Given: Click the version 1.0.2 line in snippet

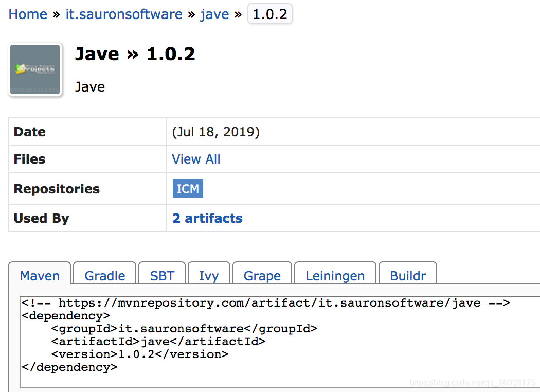Looking at the screenshot, I should (x=140, y=354).
